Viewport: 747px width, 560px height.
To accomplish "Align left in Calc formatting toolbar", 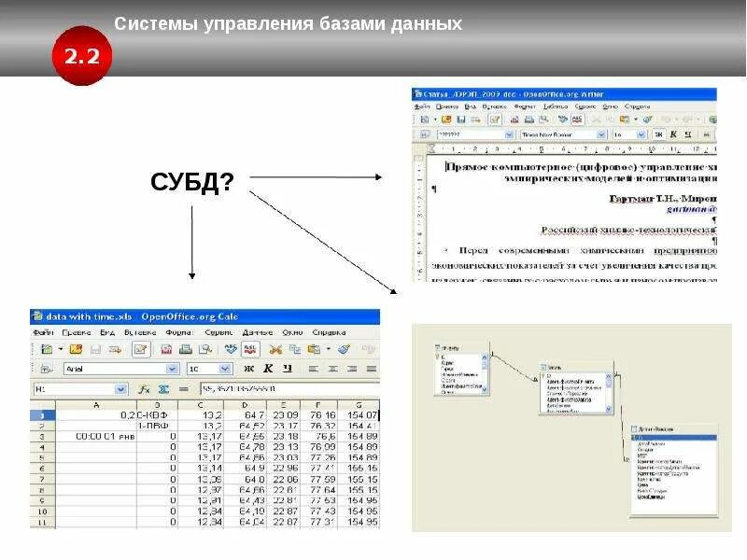I will (x=313, y=369).
